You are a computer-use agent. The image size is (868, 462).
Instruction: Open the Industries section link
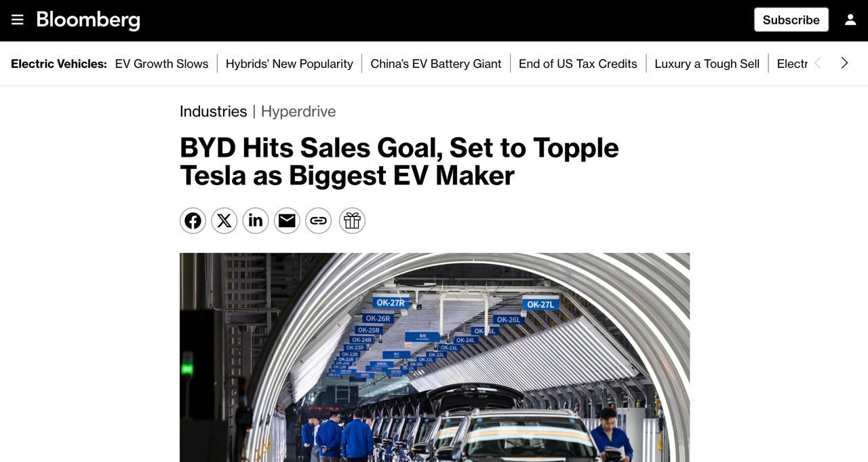pos(213,111)
